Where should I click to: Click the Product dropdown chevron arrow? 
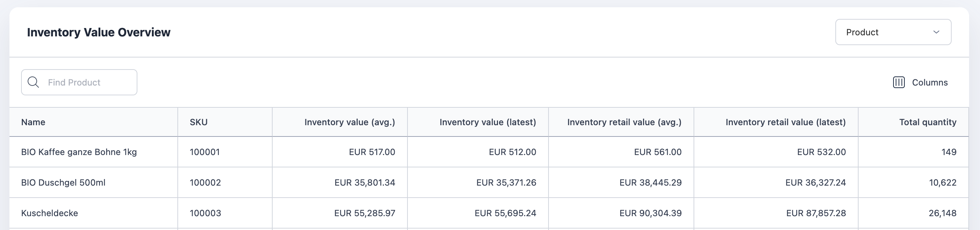(936, 32)
